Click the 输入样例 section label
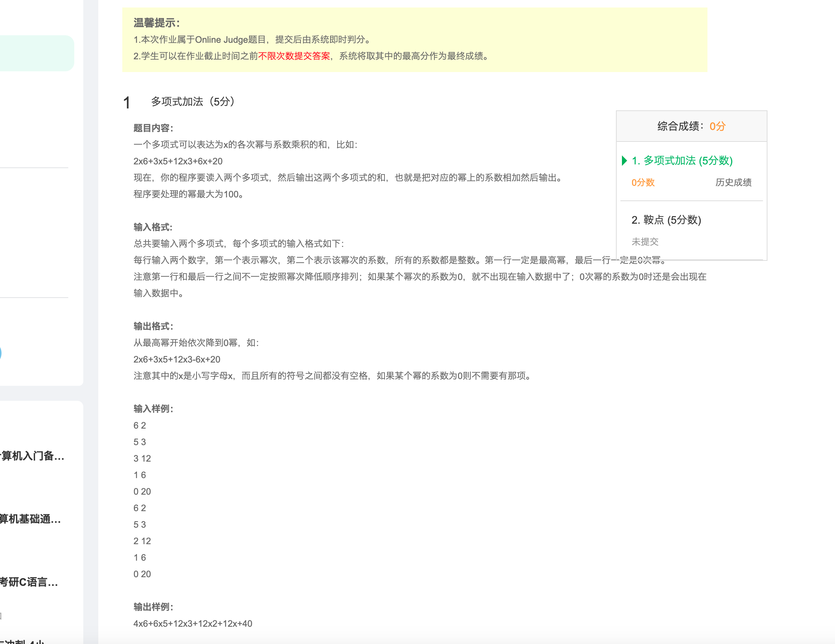835x644 pixels. click(x=153, y=409)
